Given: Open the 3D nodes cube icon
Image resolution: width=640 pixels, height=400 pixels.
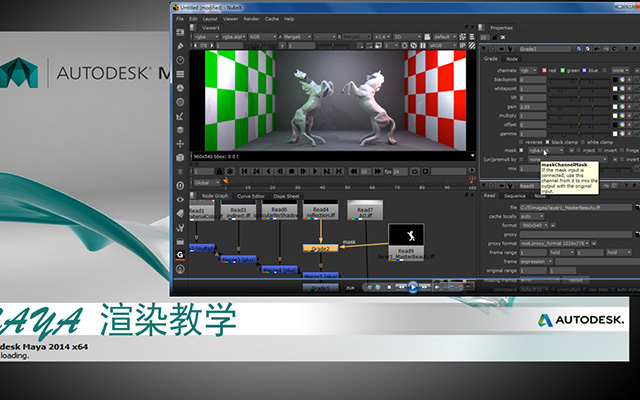Looking at the screenshot, I should 180,158.
